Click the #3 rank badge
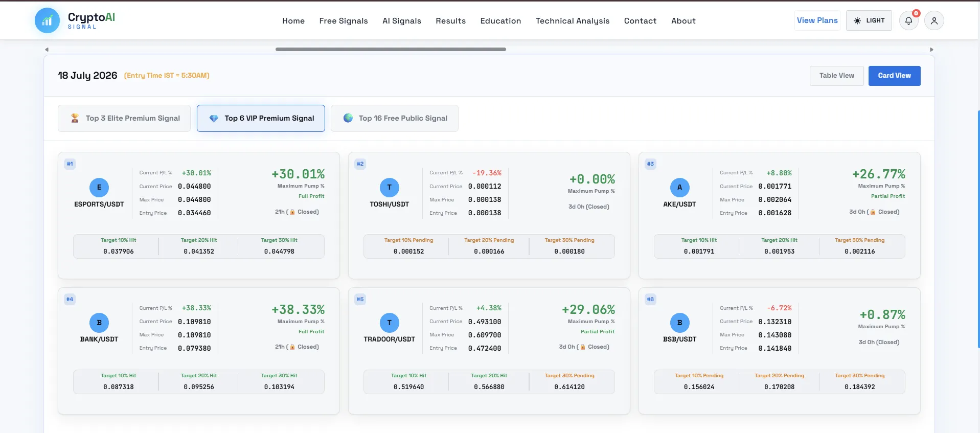Viewport: 980px width, 433px height. [650, 164]
